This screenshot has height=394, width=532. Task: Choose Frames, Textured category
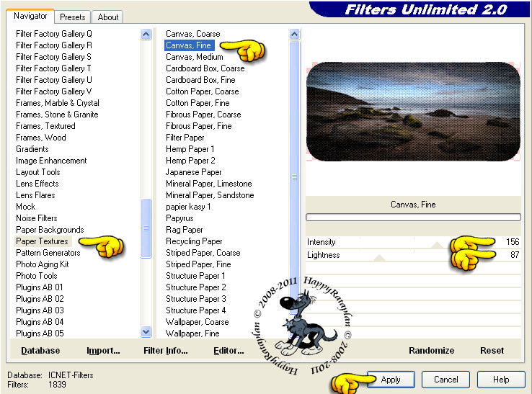[x=45, y=126]
